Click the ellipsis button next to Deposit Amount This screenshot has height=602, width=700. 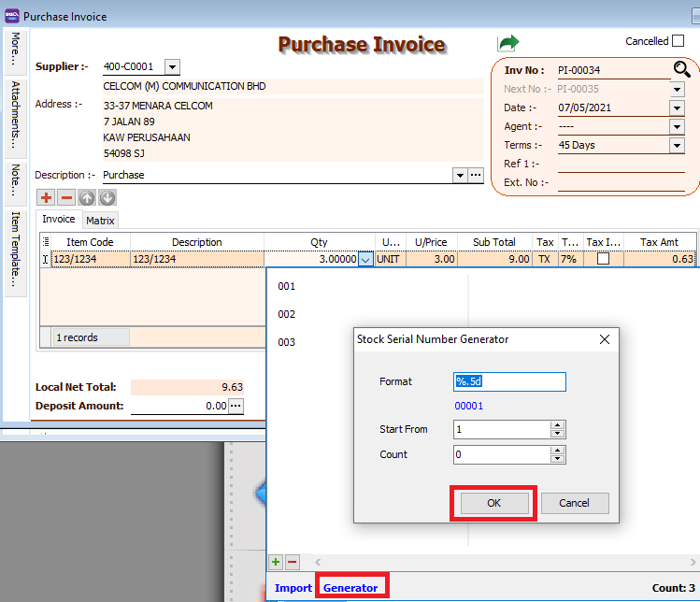coord(236,406)
